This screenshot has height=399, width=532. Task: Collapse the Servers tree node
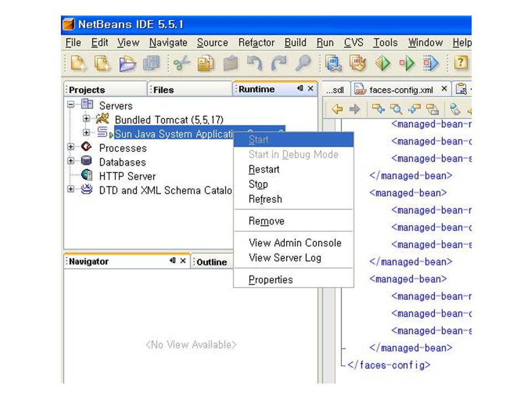click(x=70, y=105)
